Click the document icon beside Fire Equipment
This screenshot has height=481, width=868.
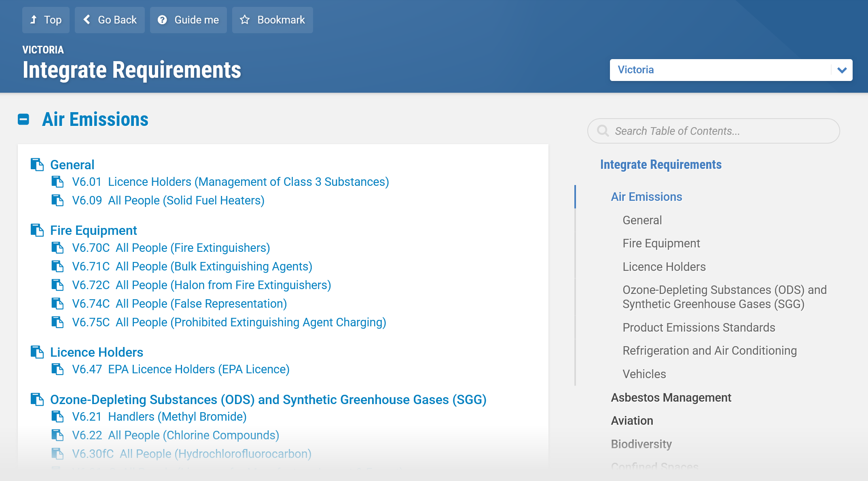point(37,230)
